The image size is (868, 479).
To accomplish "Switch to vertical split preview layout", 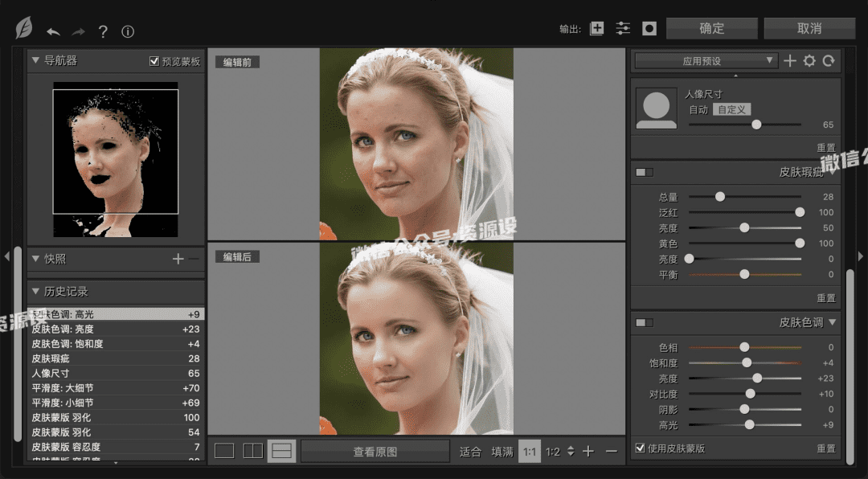I will pos(253,452).
